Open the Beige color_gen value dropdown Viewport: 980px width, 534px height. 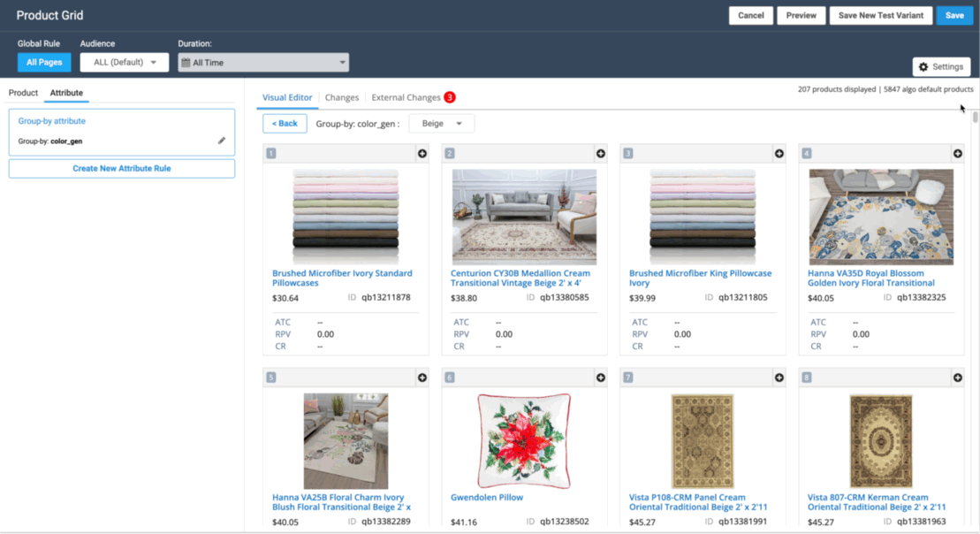(441, 124)
